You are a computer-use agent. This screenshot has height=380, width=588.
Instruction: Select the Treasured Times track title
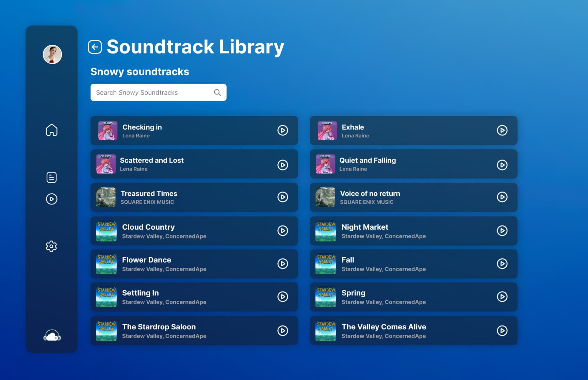(x=149, y=194)
